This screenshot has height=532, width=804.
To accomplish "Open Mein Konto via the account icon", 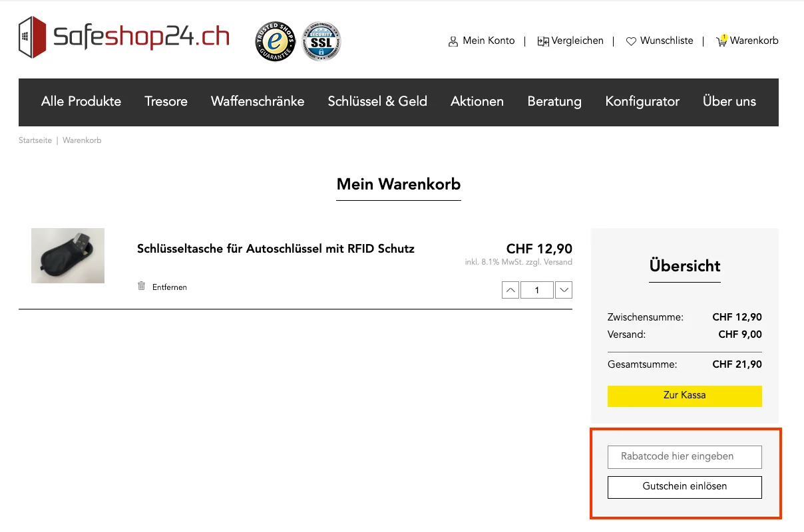I will [x=453, y=41].
